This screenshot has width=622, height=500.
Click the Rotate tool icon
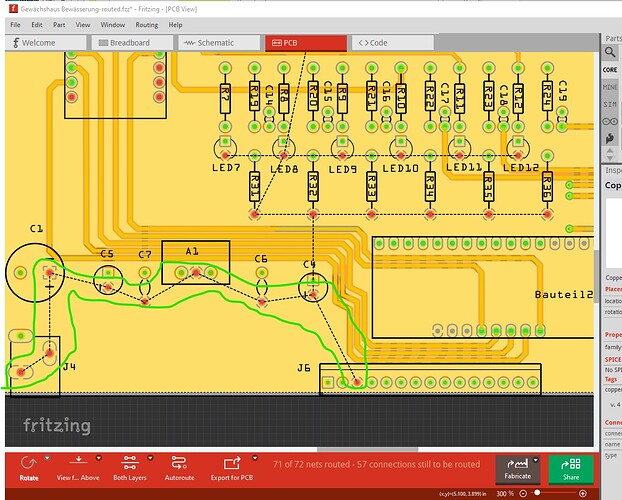29,463
